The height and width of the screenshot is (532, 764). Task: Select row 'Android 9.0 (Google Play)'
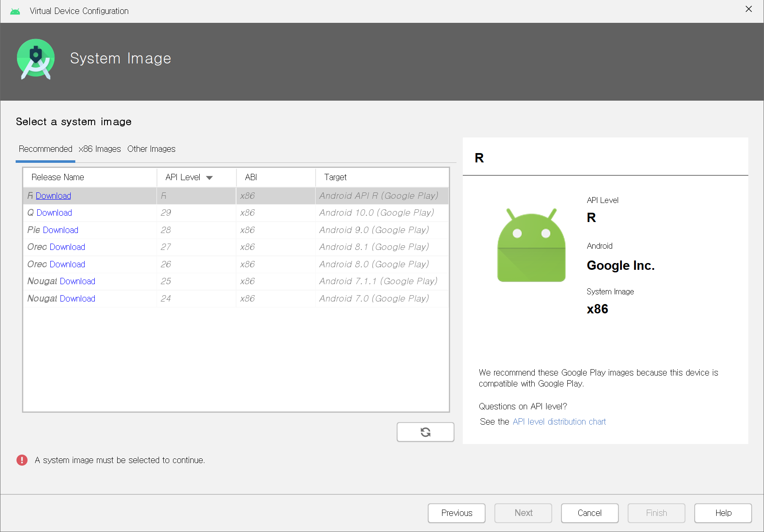click(236, 230)
